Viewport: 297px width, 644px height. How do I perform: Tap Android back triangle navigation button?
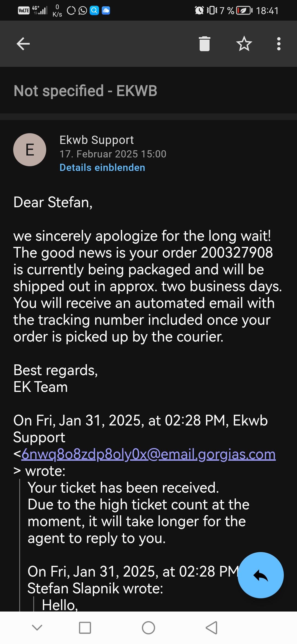tap(211, 628)
